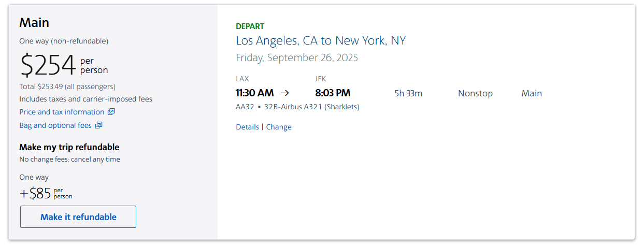Click the Change flight link
This screenshot has width=644, height=246.
coord(279,127)
